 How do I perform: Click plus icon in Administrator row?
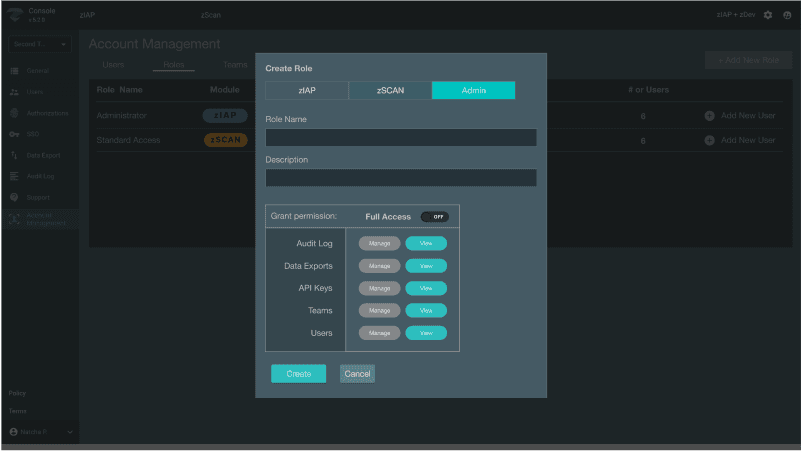tap(709, 116)
